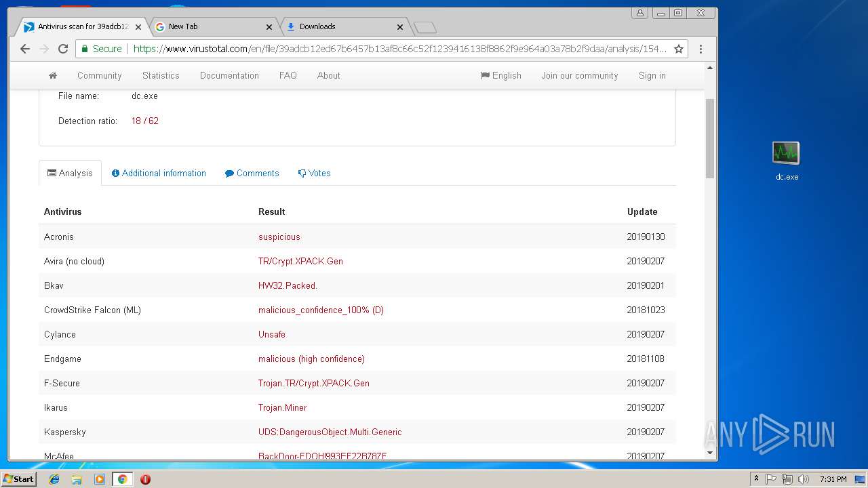Viewport: 868px width, 488px height.
Task: Select Cylance 'Unsafe' result
Action: pyautogui.click(x=272, y=335)
